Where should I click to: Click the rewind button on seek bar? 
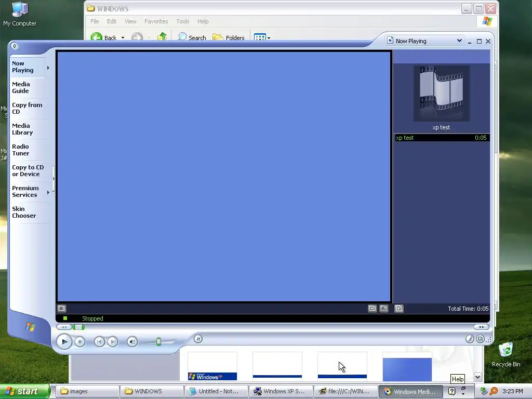[x=64, y=327]
